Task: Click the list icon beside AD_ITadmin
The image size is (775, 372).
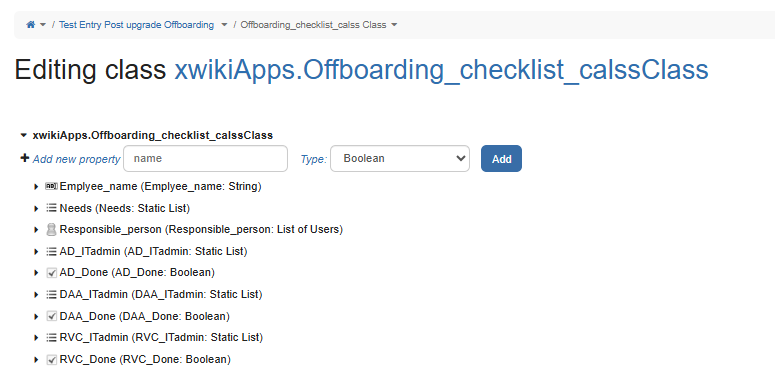Action: (51, 251)
